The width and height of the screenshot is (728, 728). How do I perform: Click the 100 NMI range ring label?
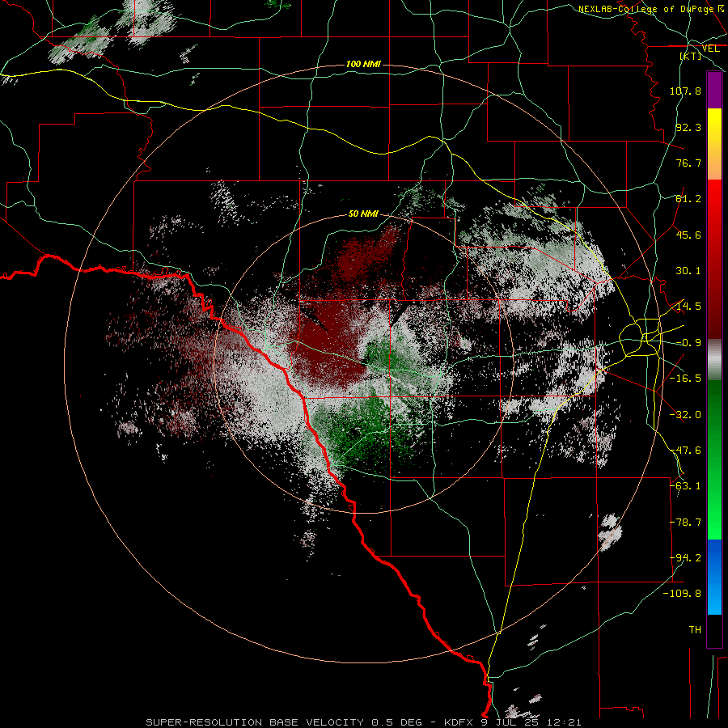pos(363,64)
